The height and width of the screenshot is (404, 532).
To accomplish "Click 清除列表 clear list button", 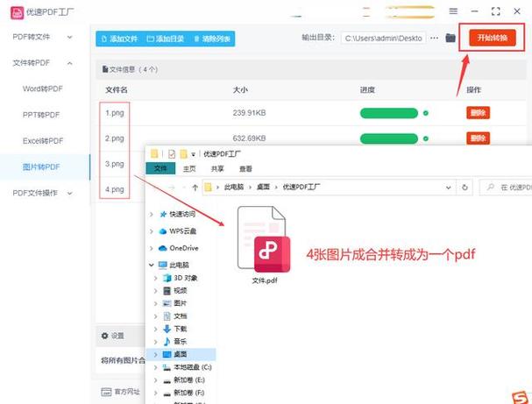I will 212,39.
